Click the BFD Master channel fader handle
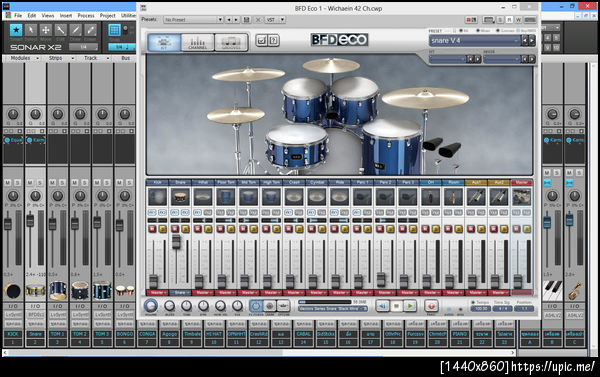The height and width of the screenshot is (377, 600). coord(518,282)
